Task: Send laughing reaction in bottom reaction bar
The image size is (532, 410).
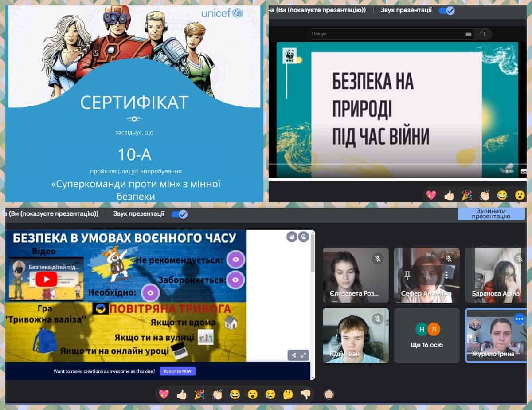Action: coord(235,394)
